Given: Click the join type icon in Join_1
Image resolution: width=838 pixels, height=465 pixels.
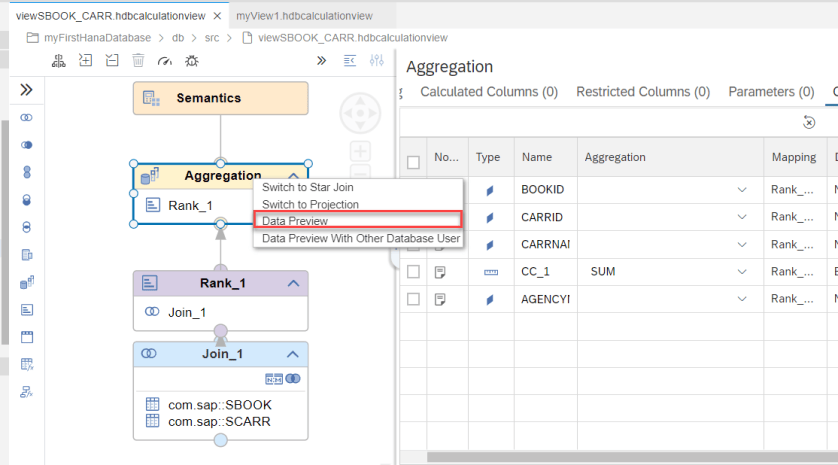Looking at the screenshot, I should pos(293,378).
